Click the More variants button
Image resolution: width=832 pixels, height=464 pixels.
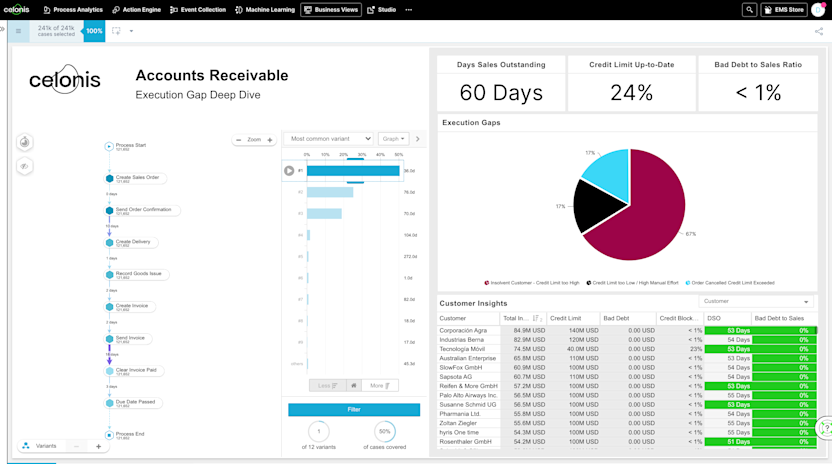click(x=380, y=385)
